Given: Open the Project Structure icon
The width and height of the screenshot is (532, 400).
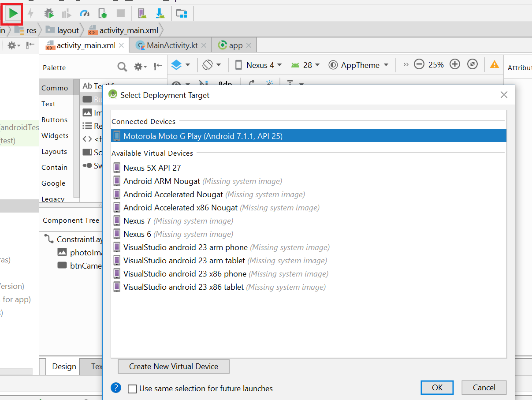Looking at the screenshot, I should [x=182, y=14].
